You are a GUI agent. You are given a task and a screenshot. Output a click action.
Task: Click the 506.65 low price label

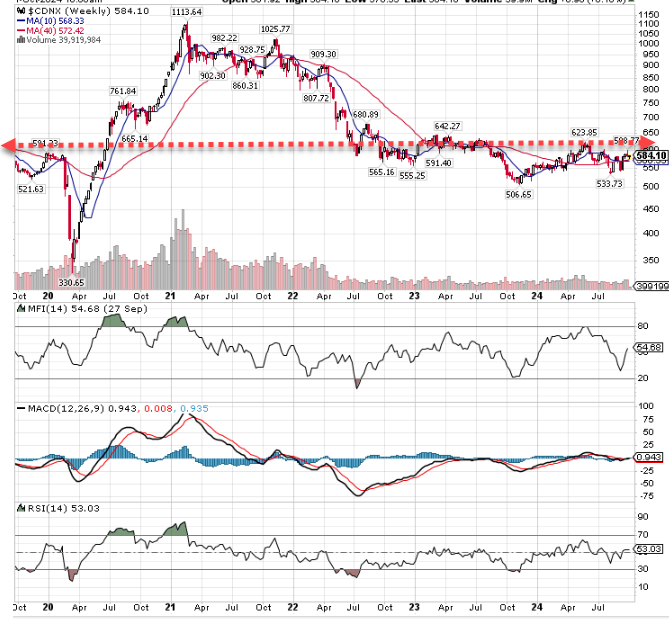click(x=518, y=195)
